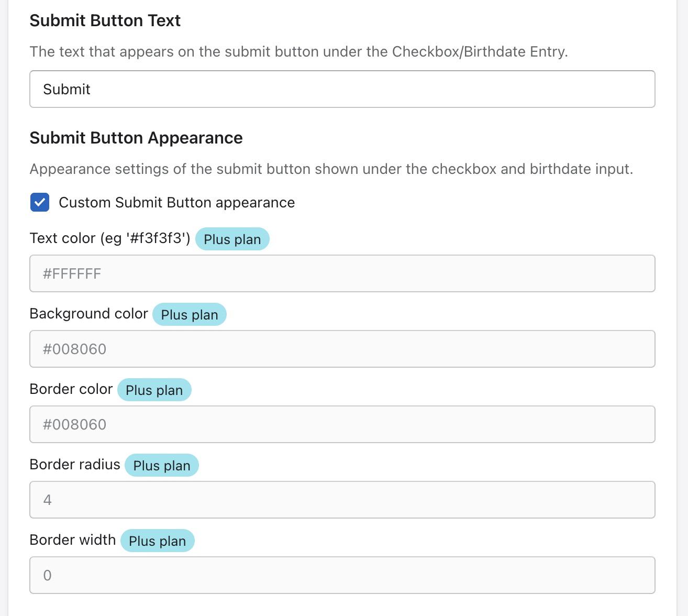Click the Plus plan badge beside Background color
Screen dimensions: 688x616
pos(189,315)
